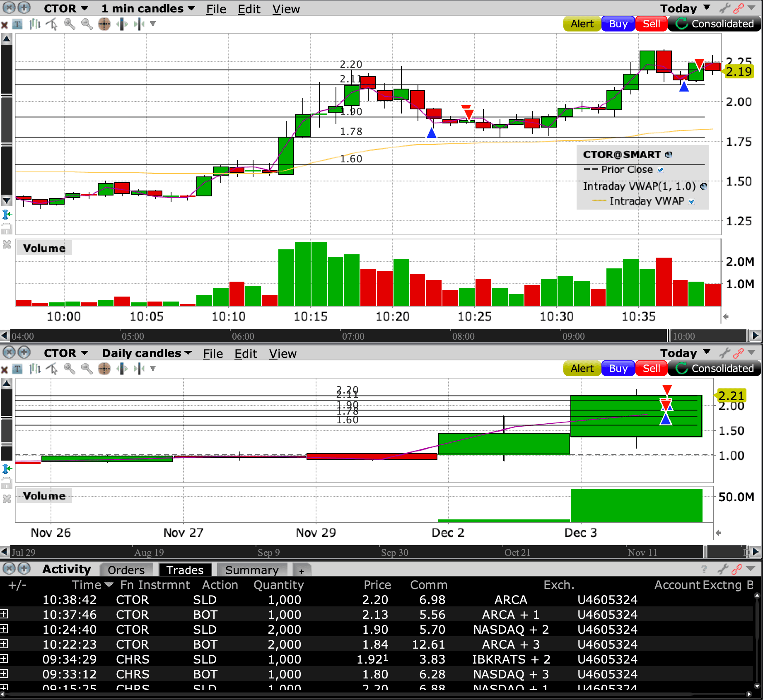
Task: Click the zoom out magnifier in the 1 min chart
Action: click(x=87, y=24)
